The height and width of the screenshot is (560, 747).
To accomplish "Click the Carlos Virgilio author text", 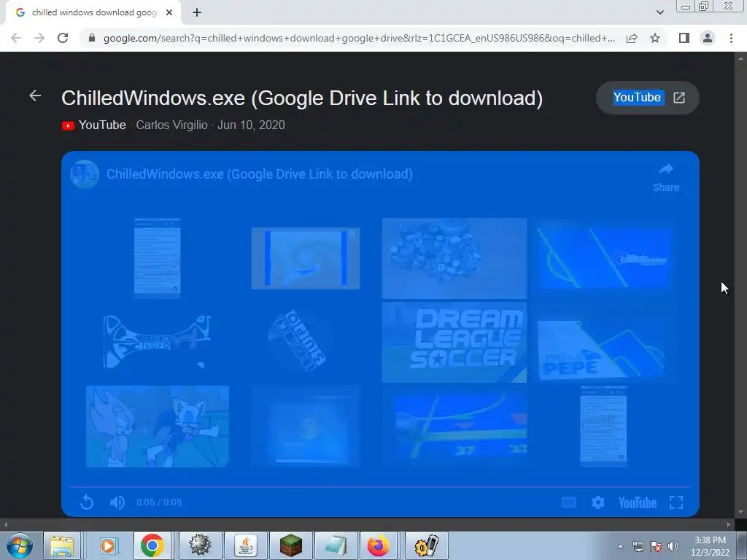I will (172, 125).
